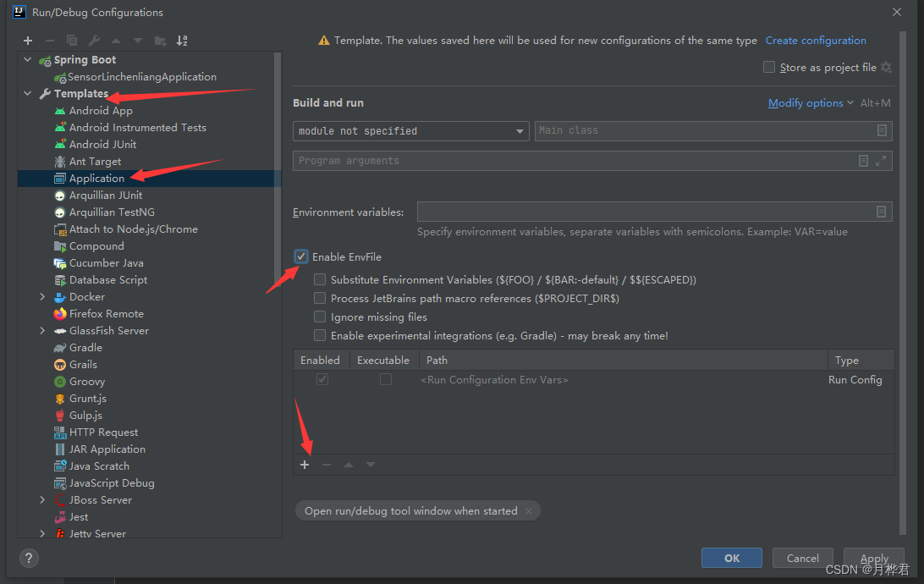
Task: Enable experimental integrations checkbox
Action: point(320,335)
